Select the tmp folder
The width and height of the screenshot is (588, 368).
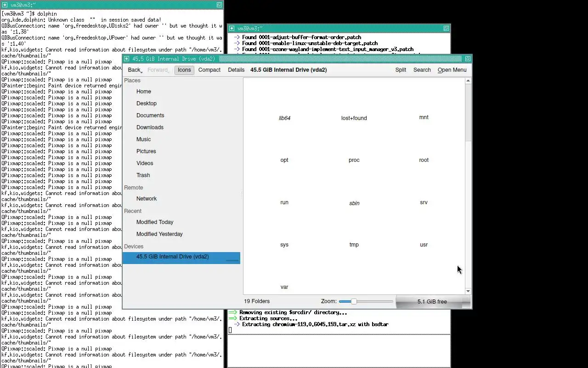coord(354,245)
